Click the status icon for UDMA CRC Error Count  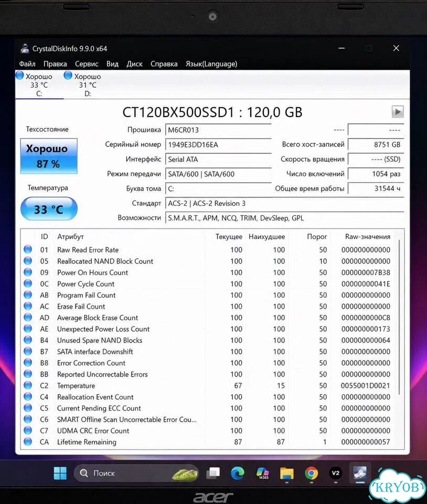(28, 430)
